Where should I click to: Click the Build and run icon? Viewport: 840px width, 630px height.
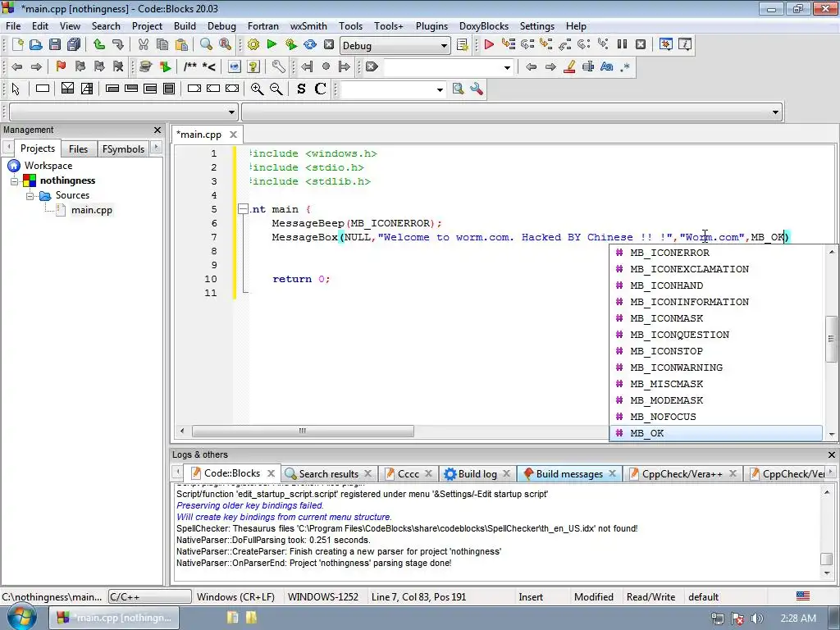point(291,44)
